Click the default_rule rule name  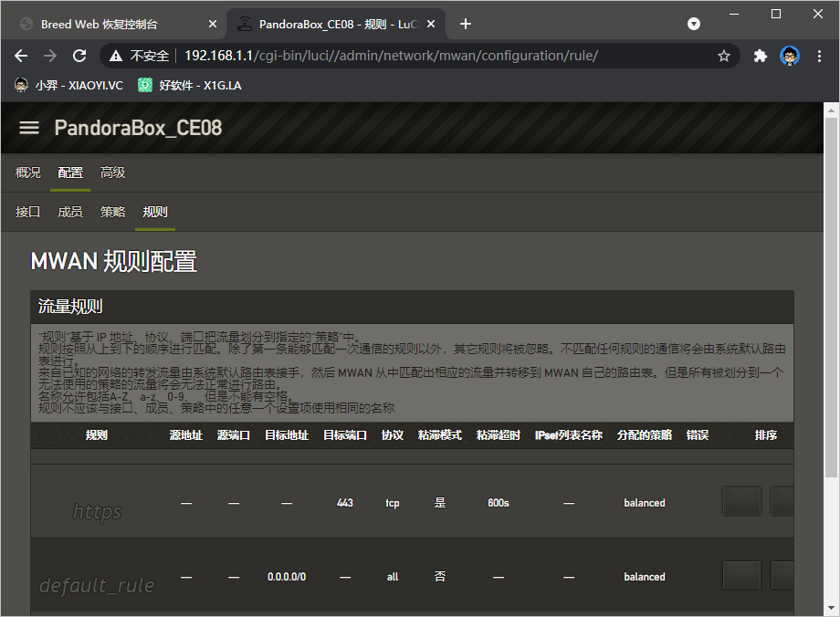97,585
